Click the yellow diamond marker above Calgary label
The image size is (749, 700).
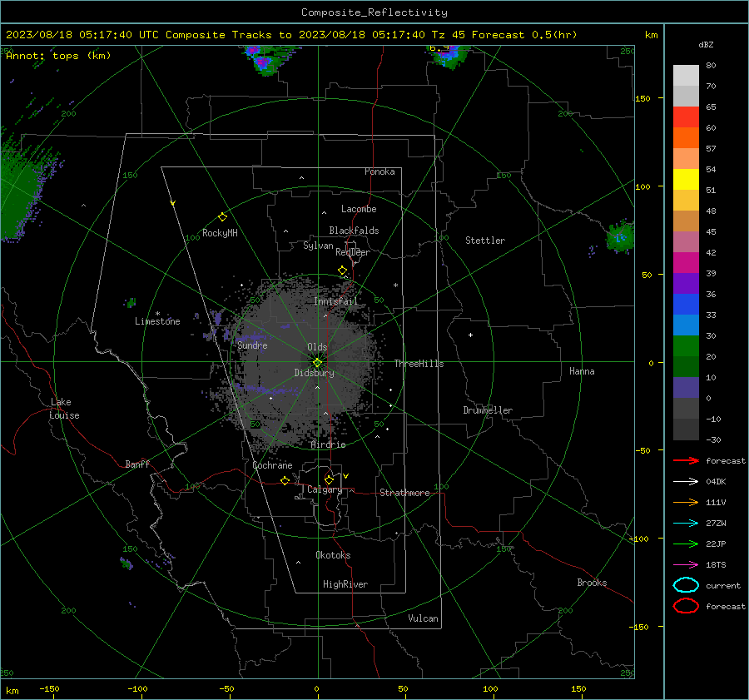pyautogui.click(x=329, y=479)
